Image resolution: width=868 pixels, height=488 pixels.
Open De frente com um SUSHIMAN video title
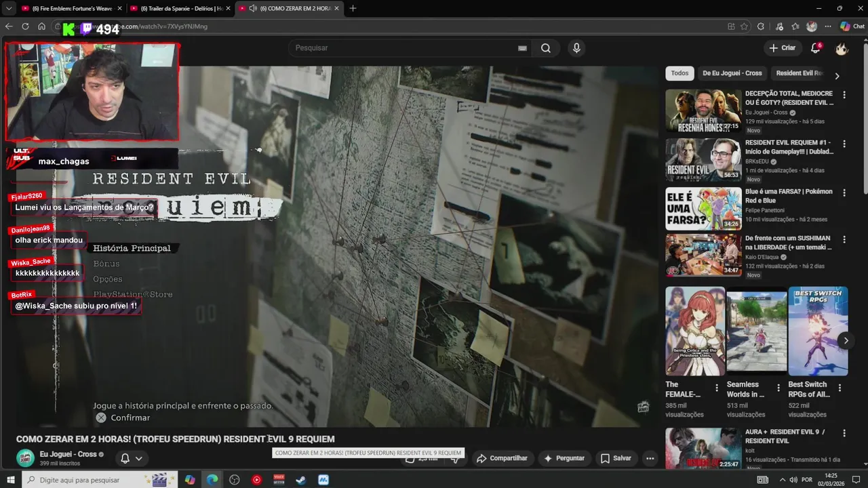pyautogui.click(x=789, y=243)
